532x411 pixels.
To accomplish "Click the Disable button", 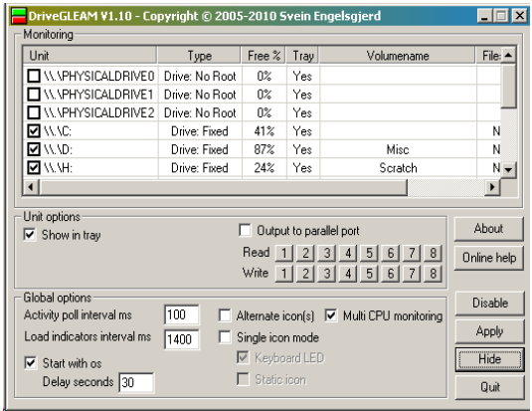I will tap(489, 303).
